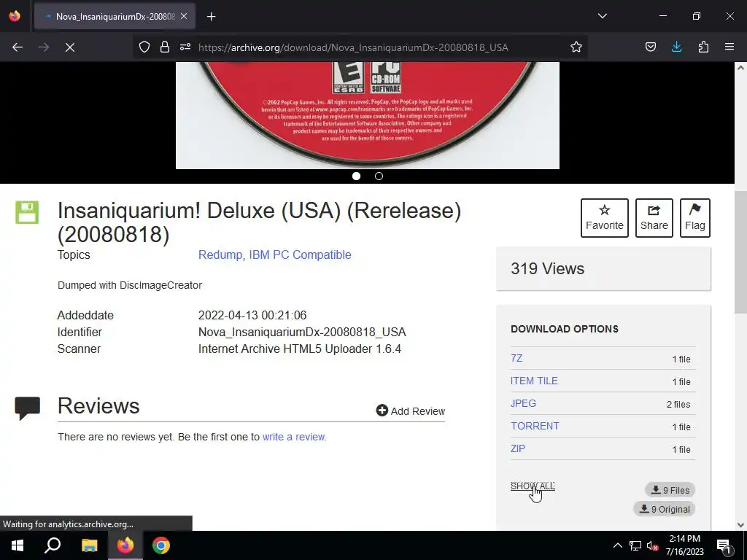Open Windows taskbar search
Screen dimensions: 747x560
pyautogui.click(x=53, y=545)
